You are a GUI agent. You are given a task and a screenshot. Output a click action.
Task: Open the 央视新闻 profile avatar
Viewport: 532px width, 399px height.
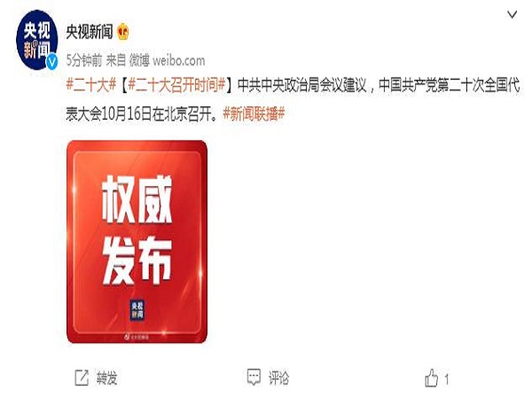36,40
